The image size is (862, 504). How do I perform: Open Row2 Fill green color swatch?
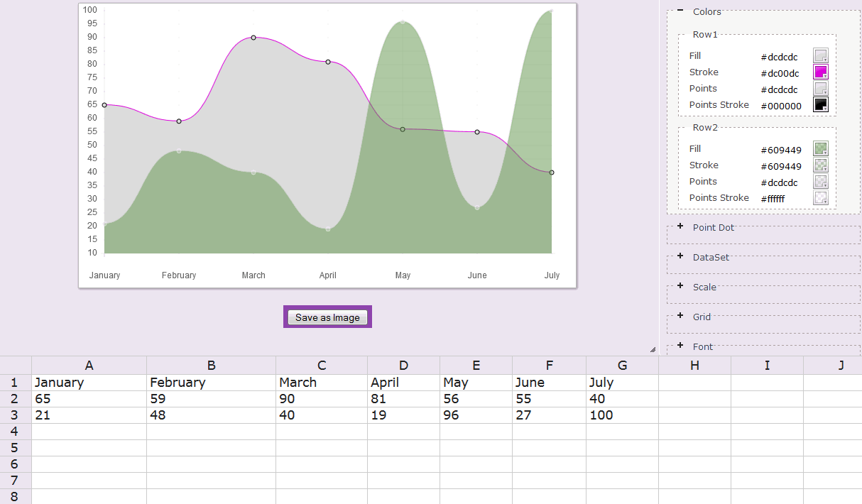coord(820,149)
